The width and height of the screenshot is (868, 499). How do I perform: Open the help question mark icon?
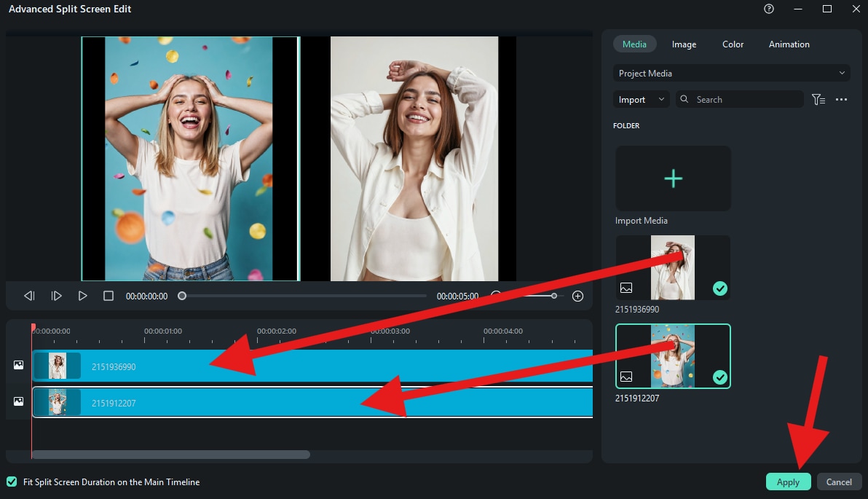[x=768, y=9]
